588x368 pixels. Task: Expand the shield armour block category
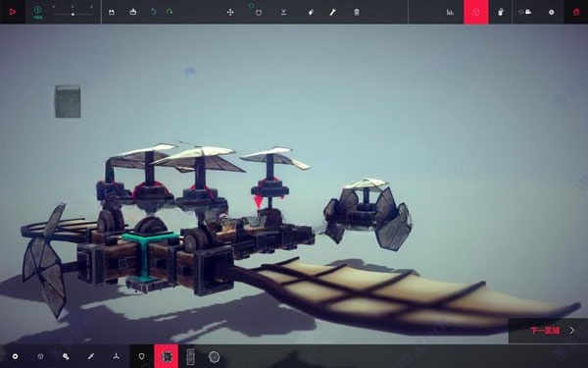point(141,356)
